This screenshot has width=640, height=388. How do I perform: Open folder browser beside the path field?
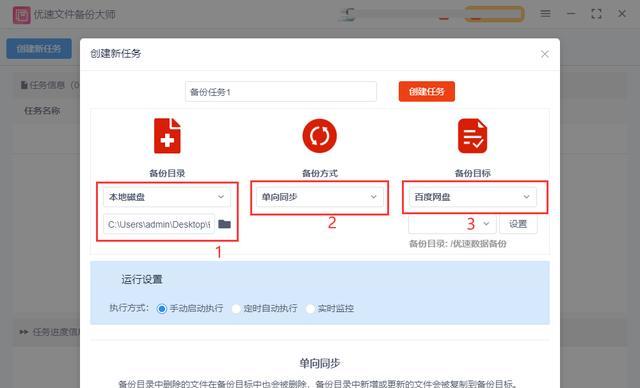coord(224,224)
